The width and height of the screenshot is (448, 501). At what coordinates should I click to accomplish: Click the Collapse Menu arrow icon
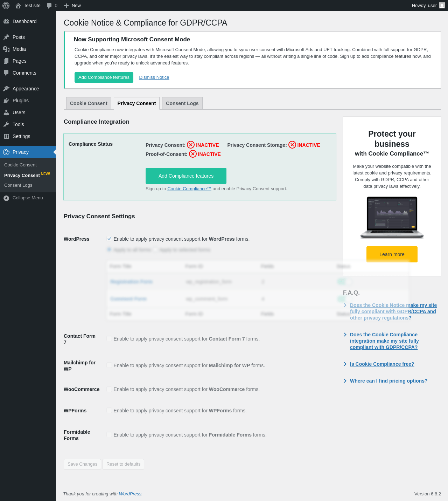pyautogui.click(x=6, y=198)
